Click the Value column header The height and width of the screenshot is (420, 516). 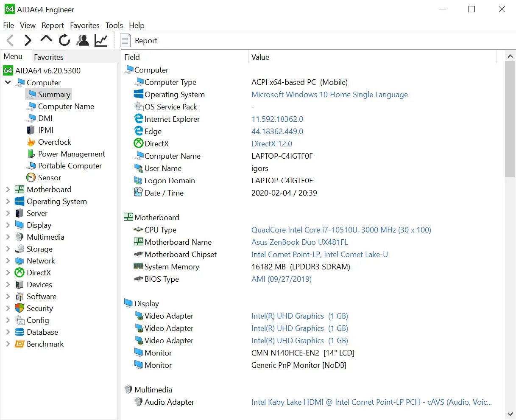point(260,57)
